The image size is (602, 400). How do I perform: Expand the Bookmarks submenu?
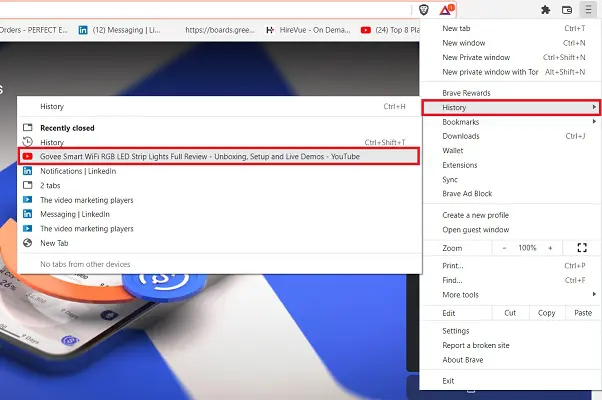(x=511, y=122)
